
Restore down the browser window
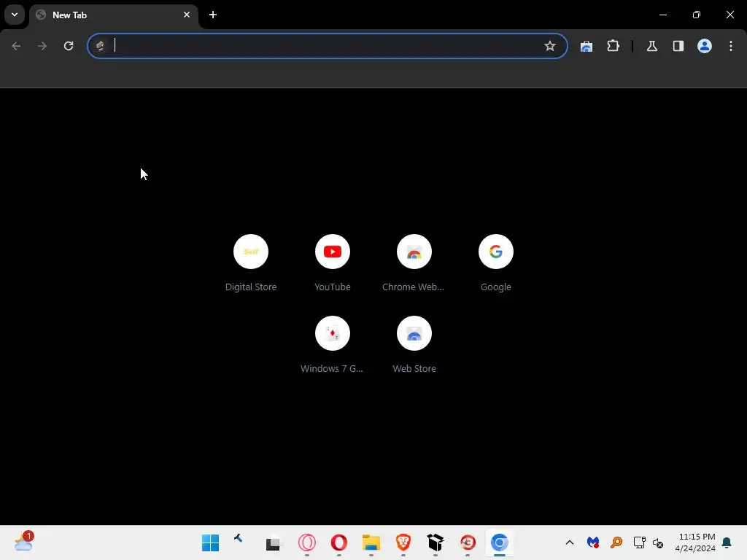pos(696,15)
